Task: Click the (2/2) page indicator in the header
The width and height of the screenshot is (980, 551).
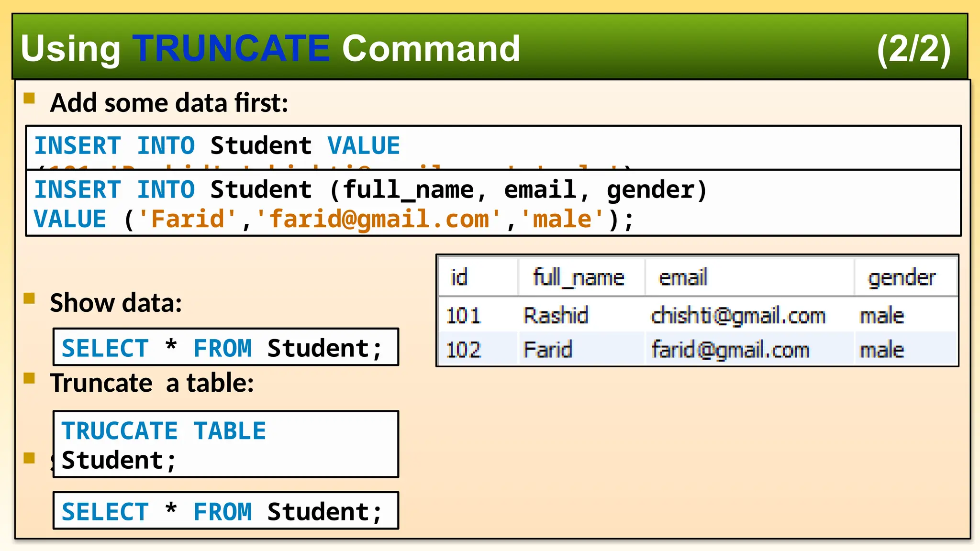Action: click(913, 49)
